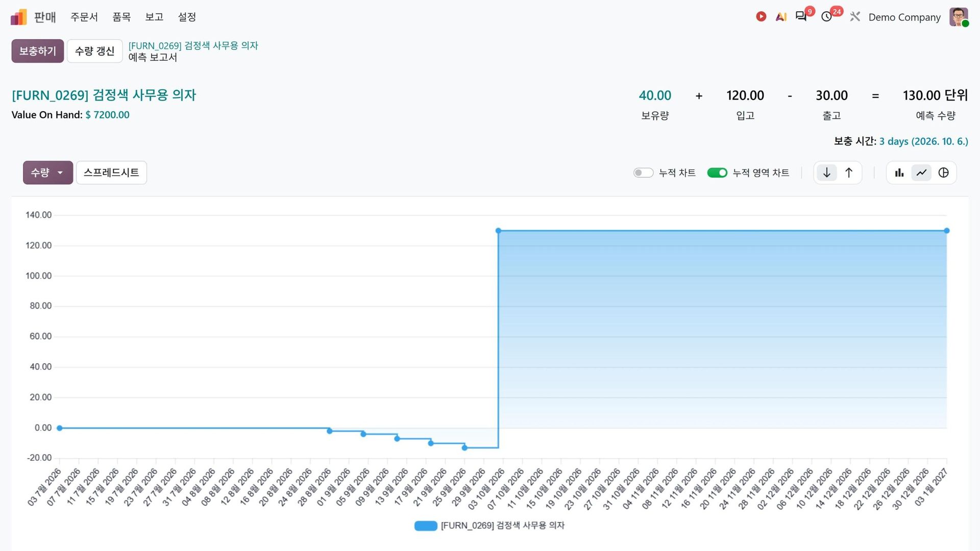Click the 130.00 단위 forecast quantity

(x=935, y=95)
